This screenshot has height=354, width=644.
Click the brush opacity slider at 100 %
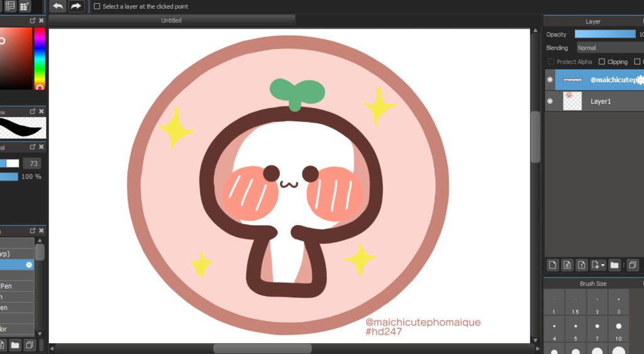pos(9,177)
